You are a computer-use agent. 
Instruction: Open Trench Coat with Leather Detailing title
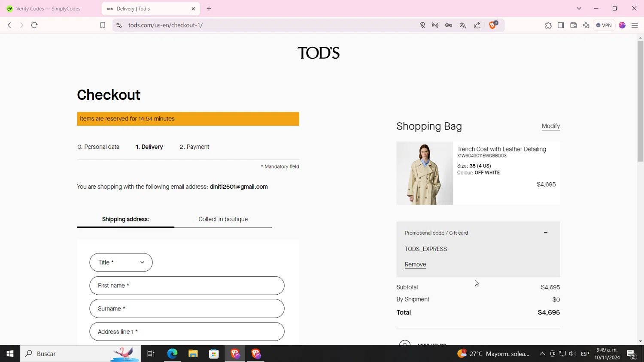click(x=501, y=149)
